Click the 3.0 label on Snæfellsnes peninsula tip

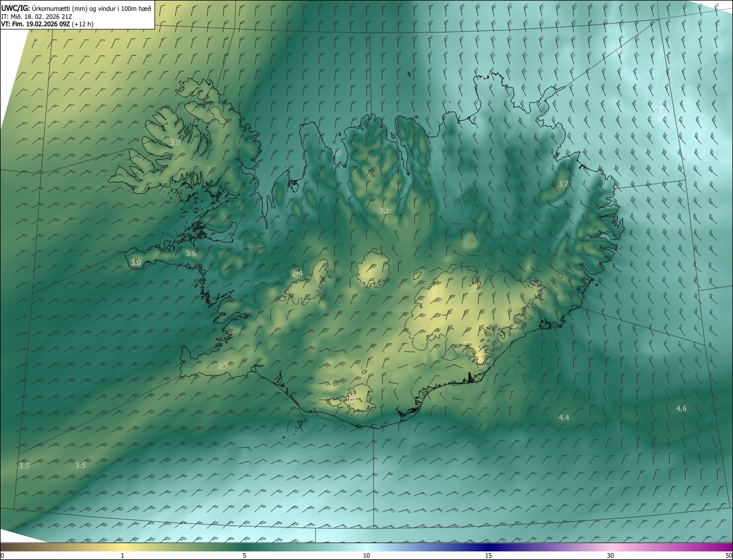[136, 262]
